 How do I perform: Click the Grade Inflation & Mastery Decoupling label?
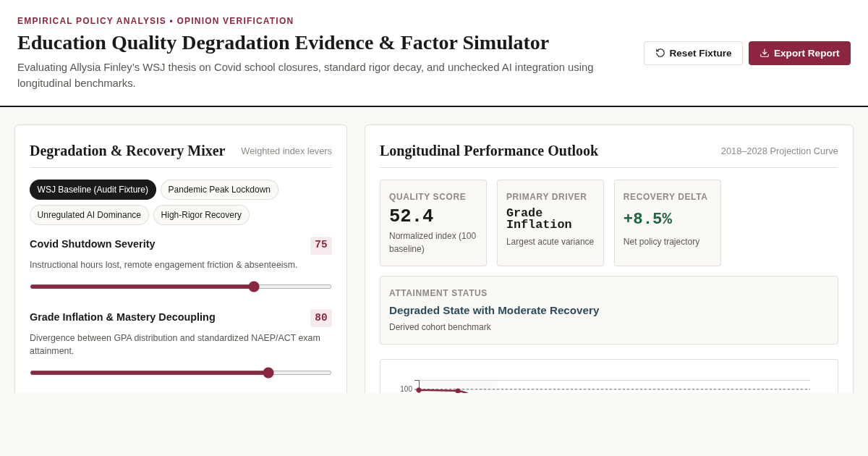coord(122,317)
